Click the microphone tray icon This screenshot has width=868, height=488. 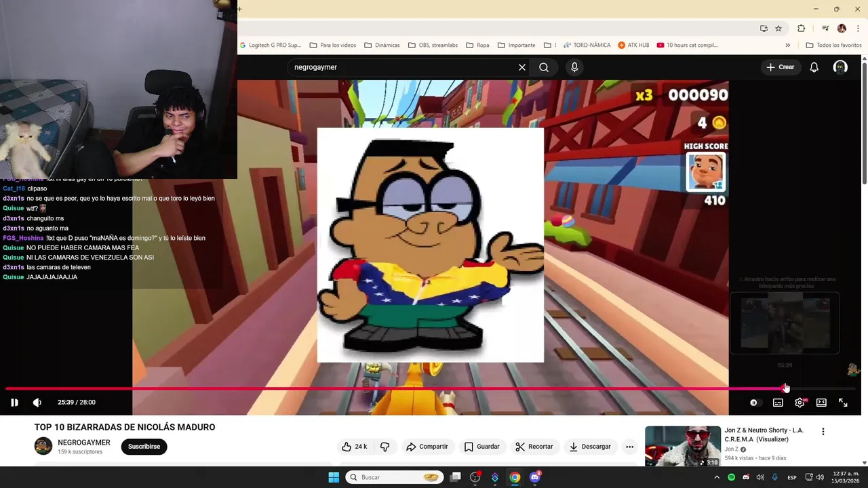[774, 478]
